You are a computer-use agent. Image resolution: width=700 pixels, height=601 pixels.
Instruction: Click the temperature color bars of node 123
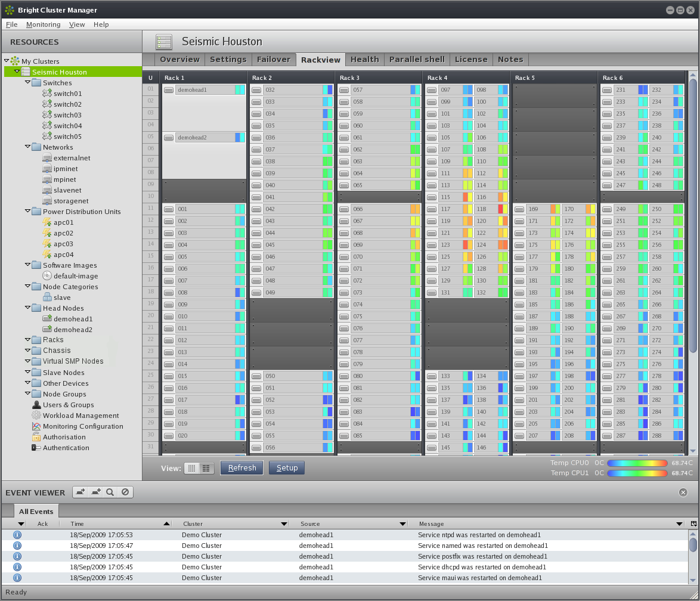click(x=467, y=244)
